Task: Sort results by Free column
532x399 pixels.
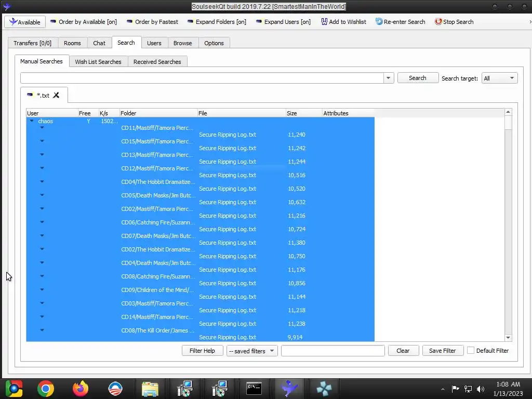Action: (88, 113)
